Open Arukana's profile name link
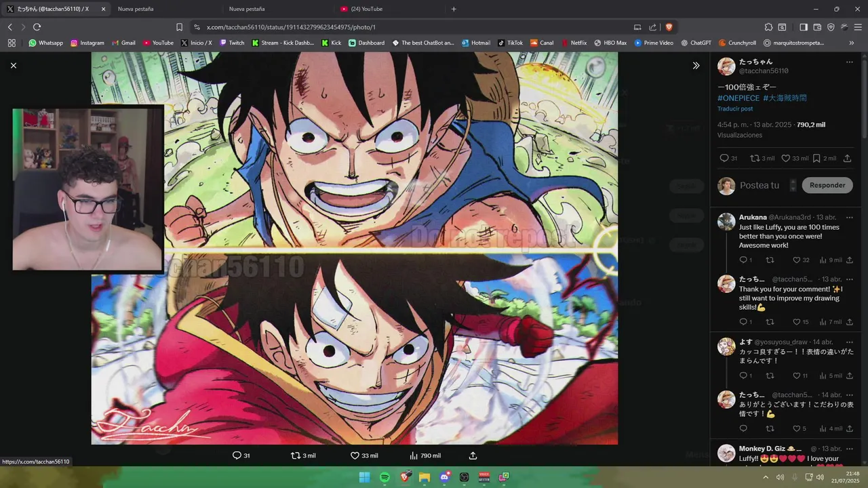The image size is (868, 488). [x=753, y=218]
